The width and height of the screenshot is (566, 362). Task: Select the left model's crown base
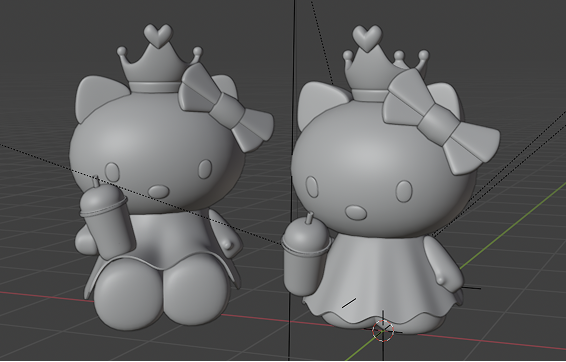[155, 87]
